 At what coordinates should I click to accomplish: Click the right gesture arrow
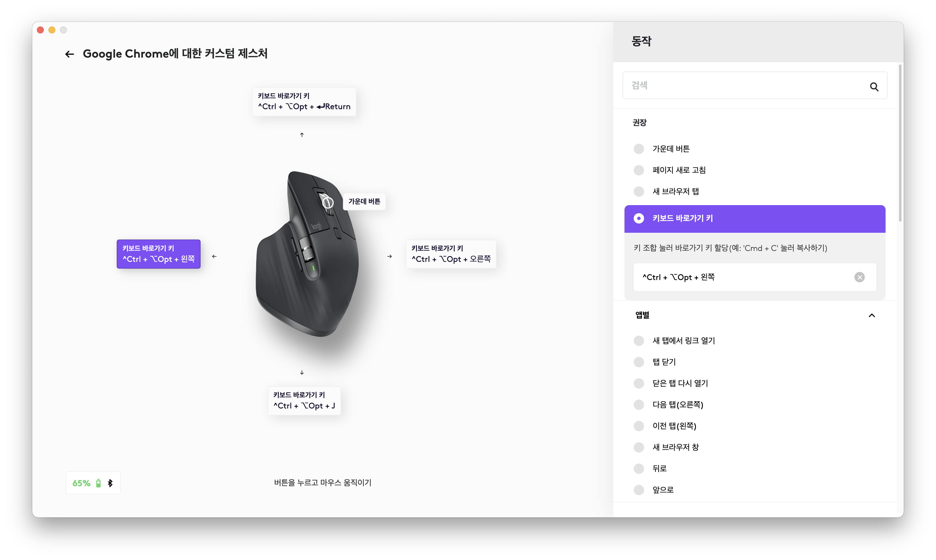pos(390,256)
